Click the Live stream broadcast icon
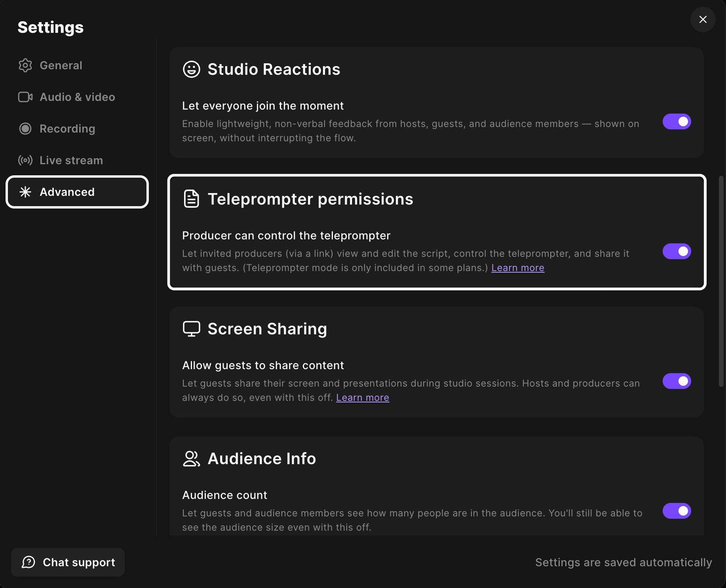 tap(25, 160)
